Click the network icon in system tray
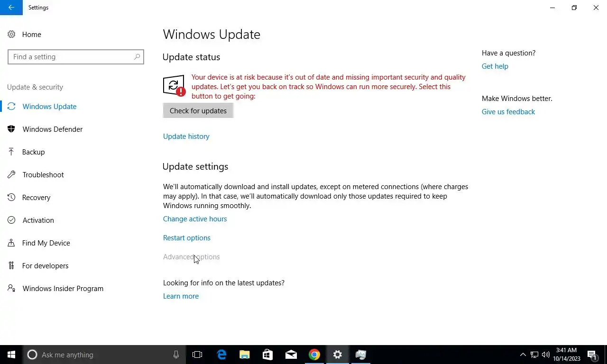Screen dimensions: 607x364 (x=534, y=355)
